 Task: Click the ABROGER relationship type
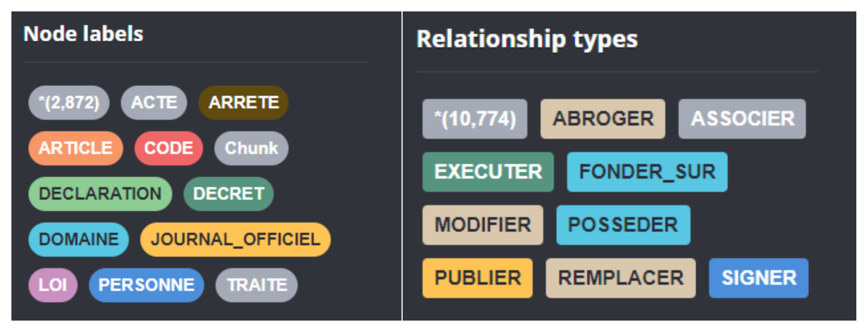[x=603, y=119]
